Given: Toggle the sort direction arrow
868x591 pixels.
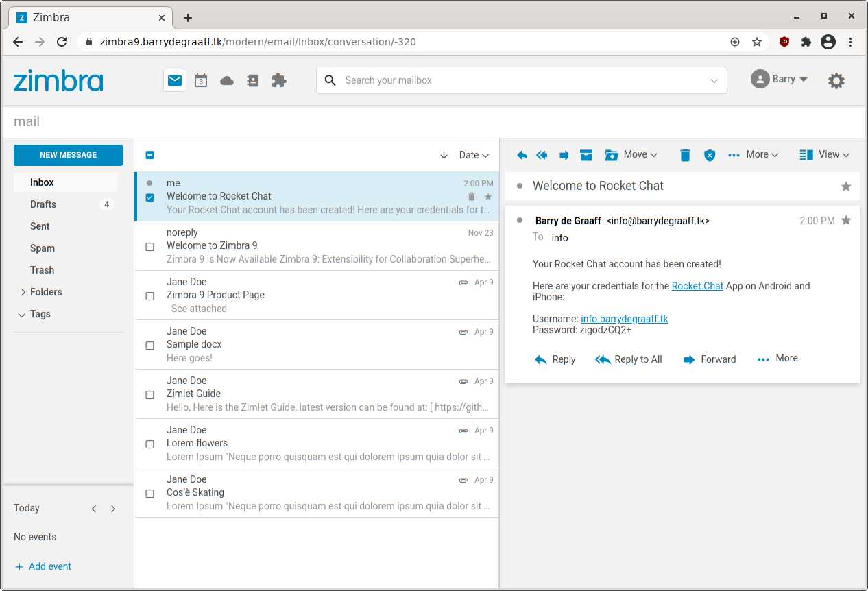Looking at the screenshot, I should (x=444, y=155).
